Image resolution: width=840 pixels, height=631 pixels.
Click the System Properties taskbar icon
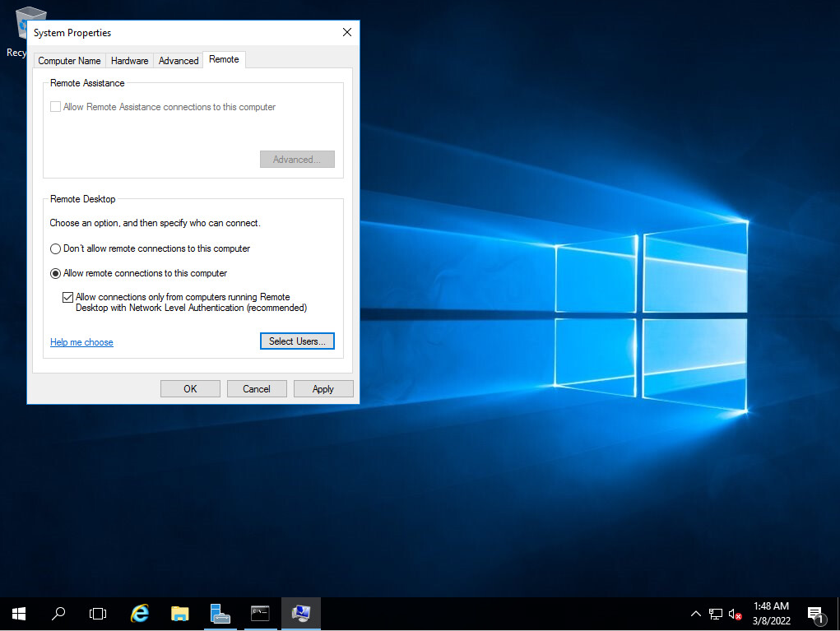point(300,614)
